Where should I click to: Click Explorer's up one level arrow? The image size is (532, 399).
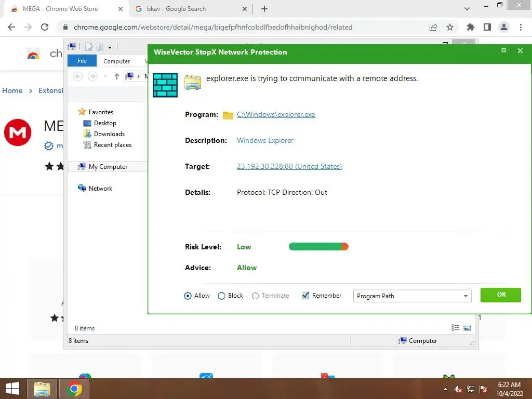coord(117,76)
